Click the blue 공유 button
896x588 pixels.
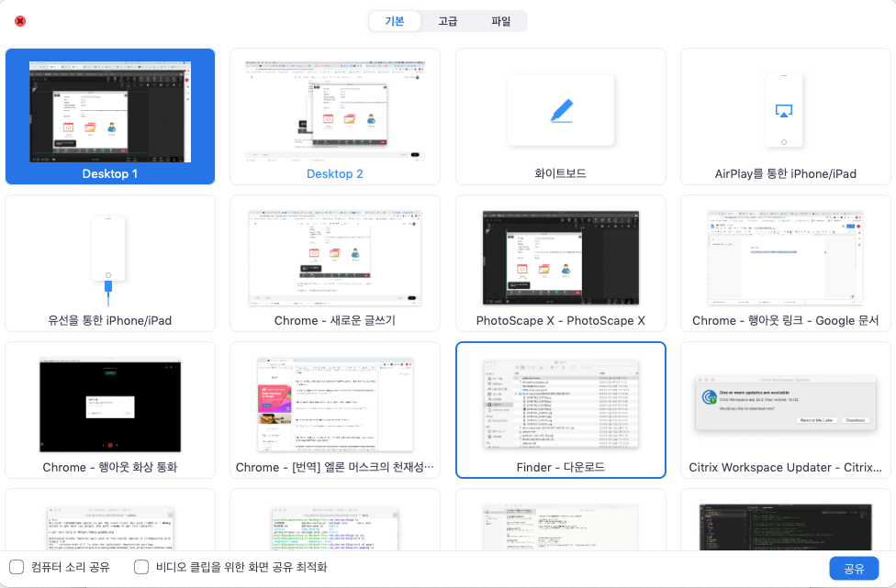(854, 569)
